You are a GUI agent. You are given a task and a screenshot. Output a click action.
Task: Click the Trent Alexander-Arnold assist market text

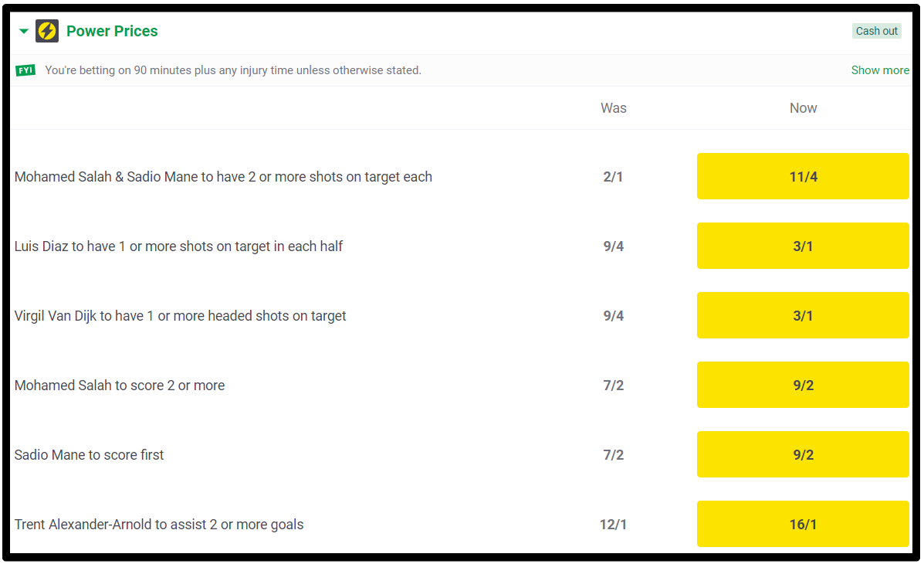158,525
